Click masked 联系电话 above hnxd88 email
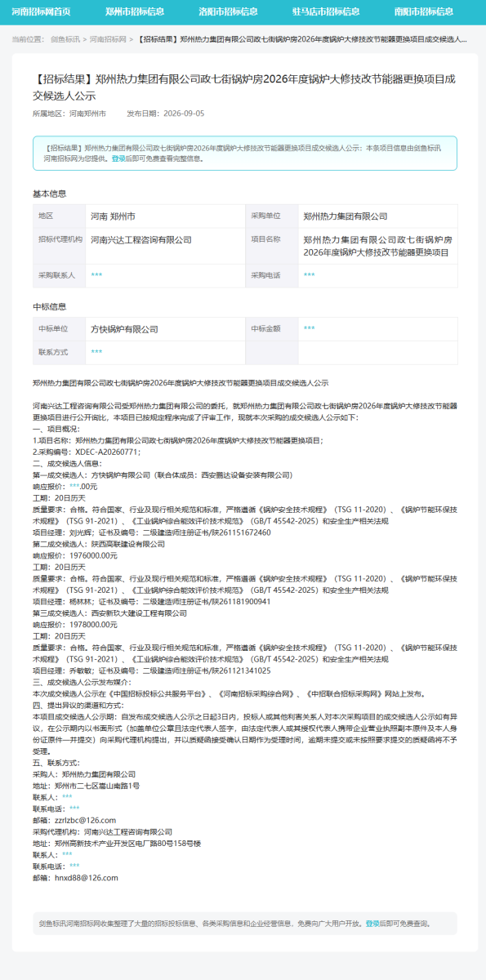 click(74, 866)
